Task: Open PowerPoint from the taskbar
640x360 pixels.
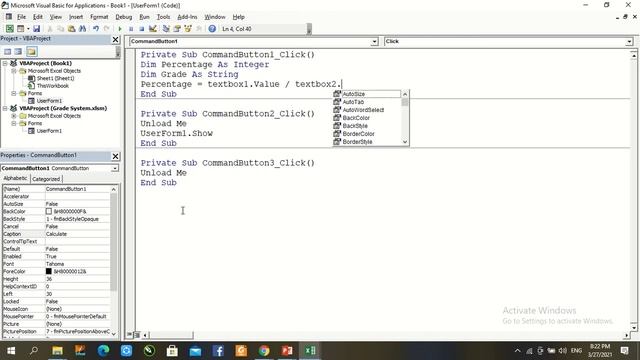Action: 287,351
